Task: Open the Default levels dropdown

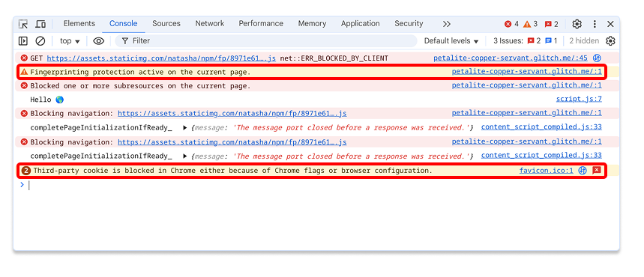Action: [451, 41]
